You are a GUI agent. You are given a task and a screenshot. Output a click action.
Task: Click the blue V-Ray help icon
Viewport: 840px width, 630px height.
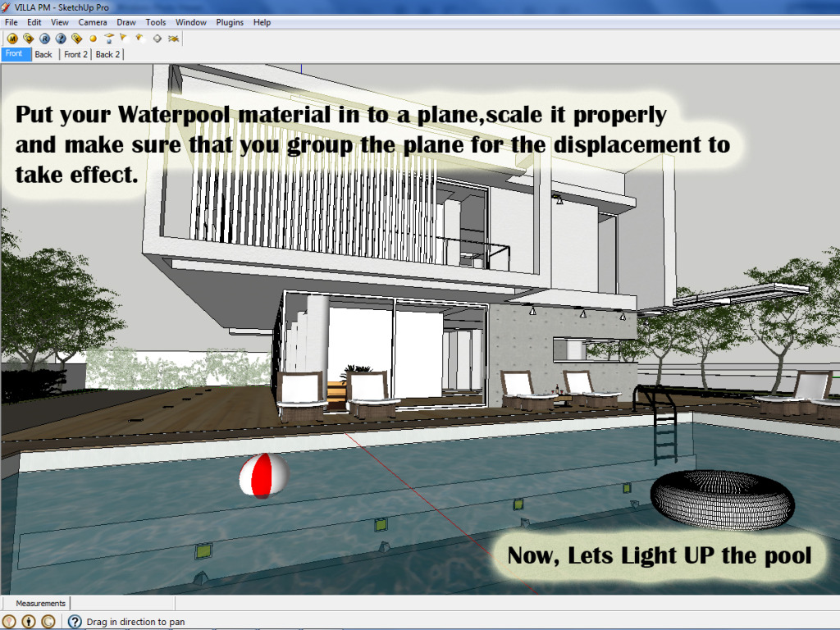click(61, 38)
